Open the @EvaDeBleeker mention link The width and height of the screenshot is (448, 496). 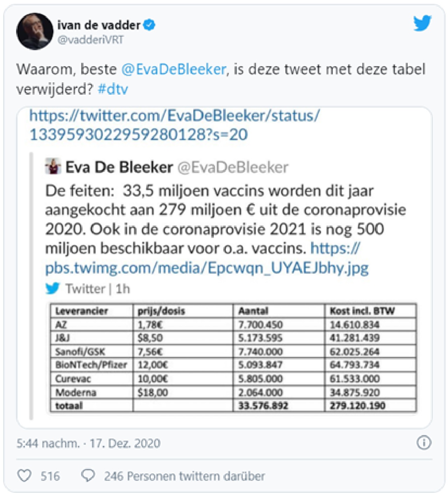click(x=174, y=69)
